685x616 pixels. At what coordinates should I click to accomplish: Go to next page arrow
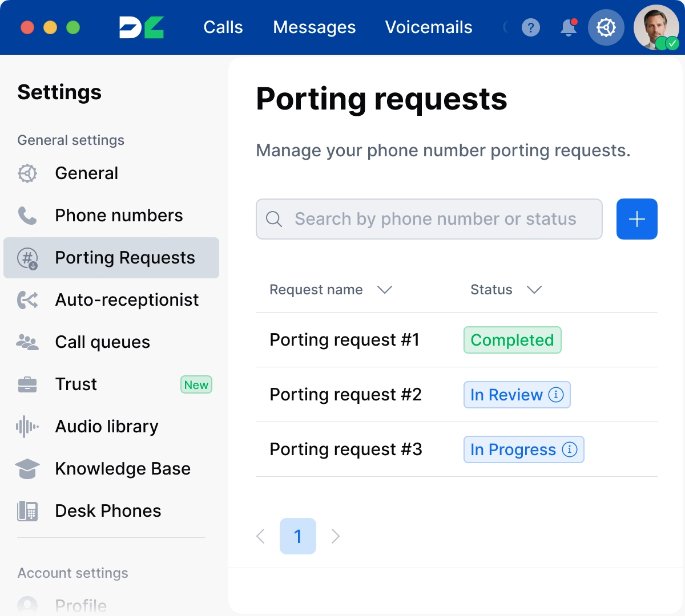335,536
